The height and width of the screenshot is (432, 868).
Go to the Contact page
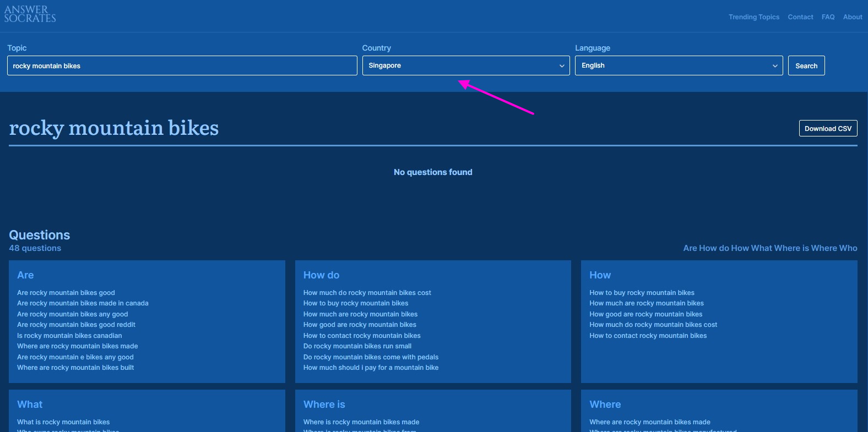[x=800, y=17]
